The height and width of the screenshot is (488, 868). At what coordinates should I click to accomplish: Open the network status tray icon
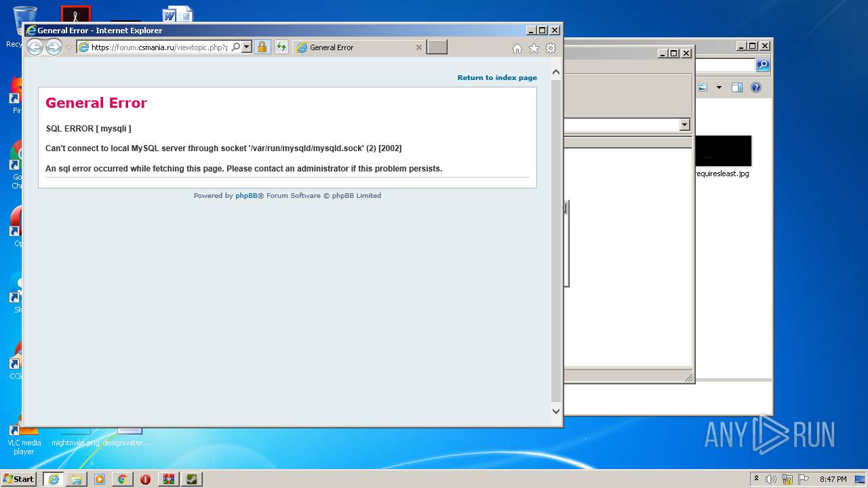tap(787, 479)
